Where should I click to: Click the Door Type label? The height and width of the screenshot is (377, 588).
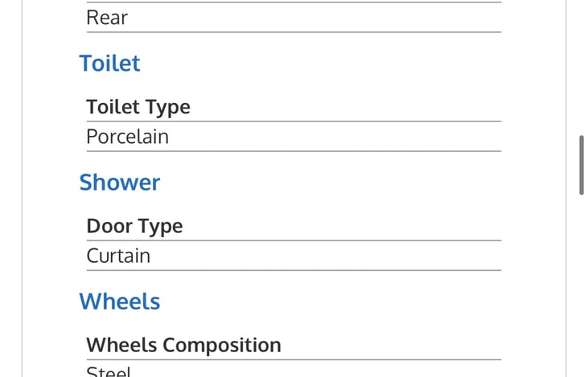[x=134, y=227]
